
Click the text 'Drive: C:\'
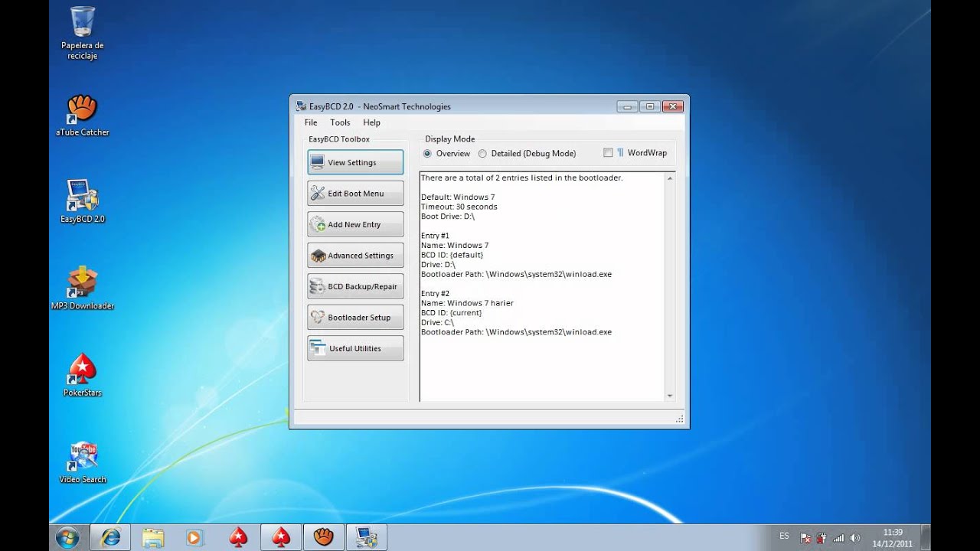click(x=438, y=322)
